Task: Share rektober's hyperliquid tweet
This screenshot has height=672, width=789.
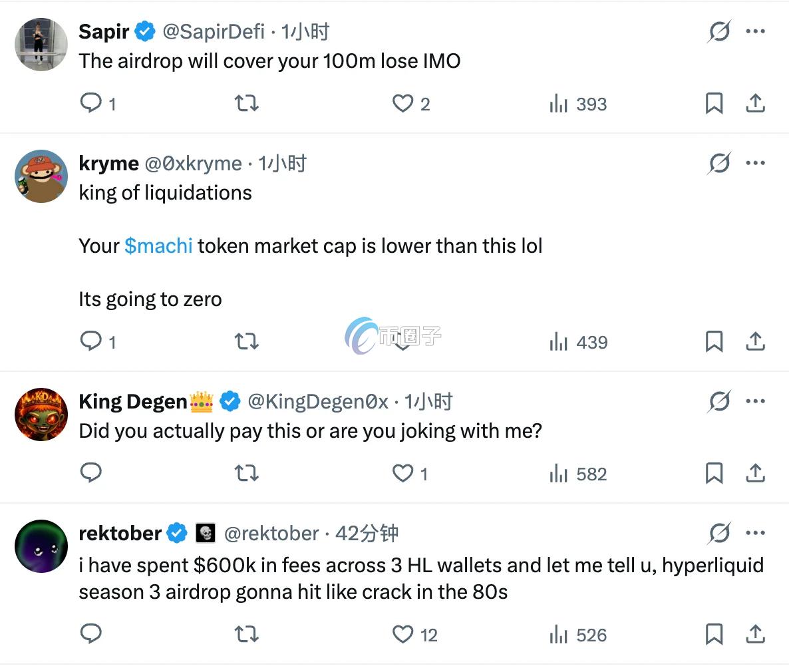Action: coord(754,634)
